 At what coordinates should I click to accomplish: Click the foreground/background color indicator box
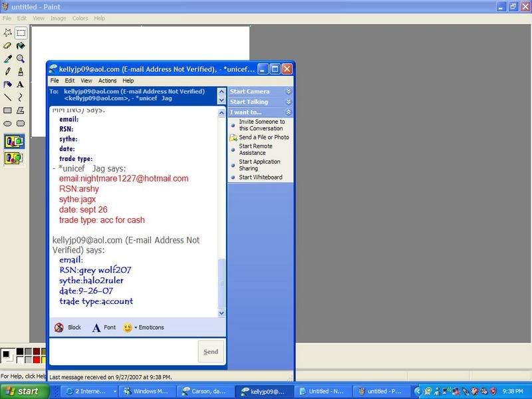[x=7, y=356]
